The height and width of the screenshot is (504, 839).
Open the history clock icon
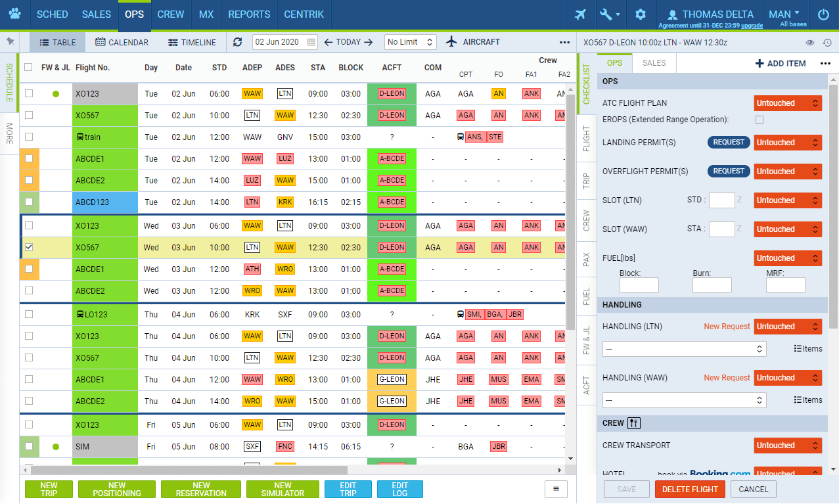(x=827, y=43)
